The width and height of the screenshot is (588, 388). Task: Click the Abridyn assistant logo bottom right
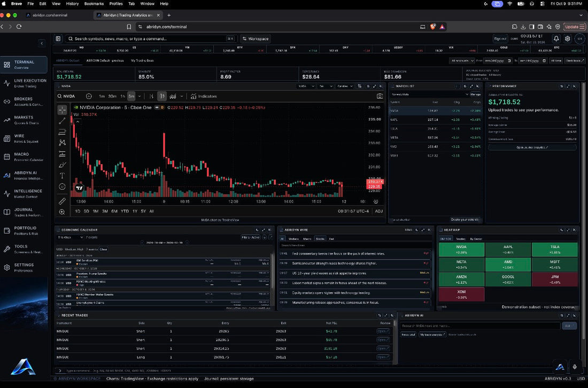pyautogui.click(x=560, y=367)
